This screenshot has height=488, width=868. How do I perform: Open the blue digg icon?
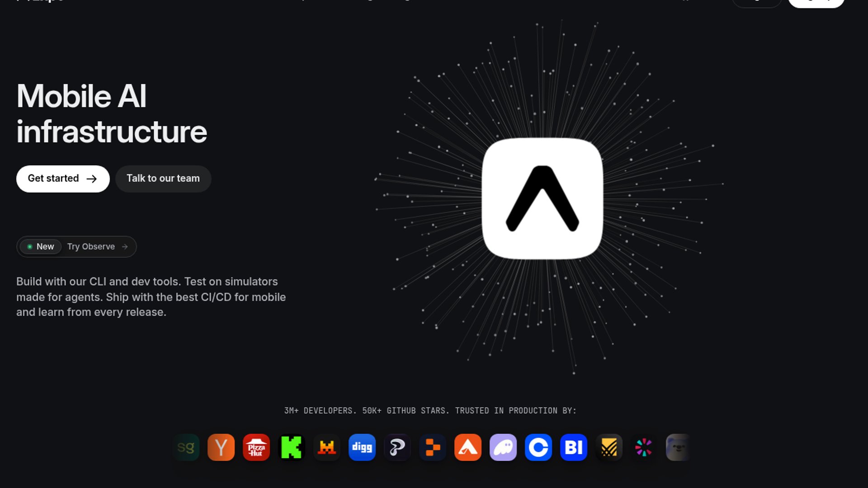pos(362,447)
